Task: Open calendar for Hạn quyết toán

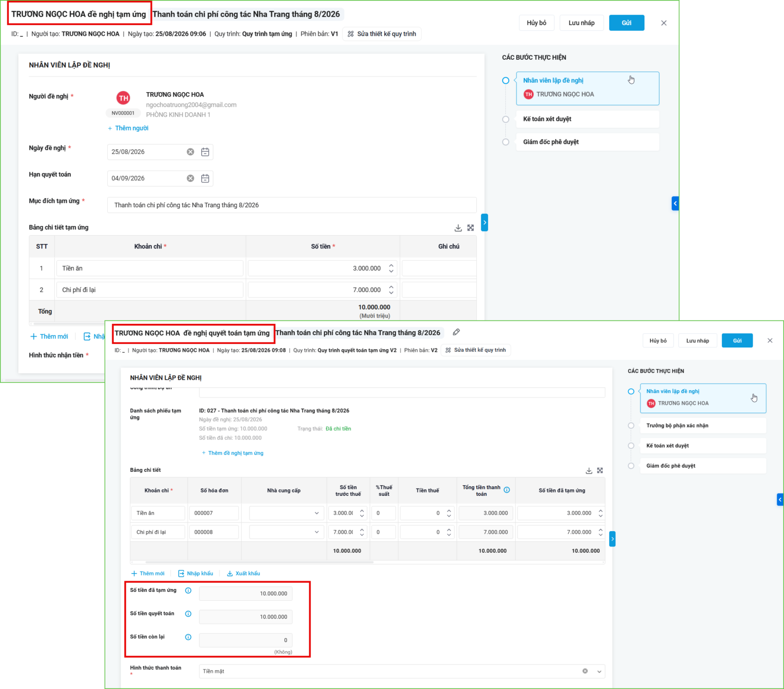Action: (x=205, y=178)
